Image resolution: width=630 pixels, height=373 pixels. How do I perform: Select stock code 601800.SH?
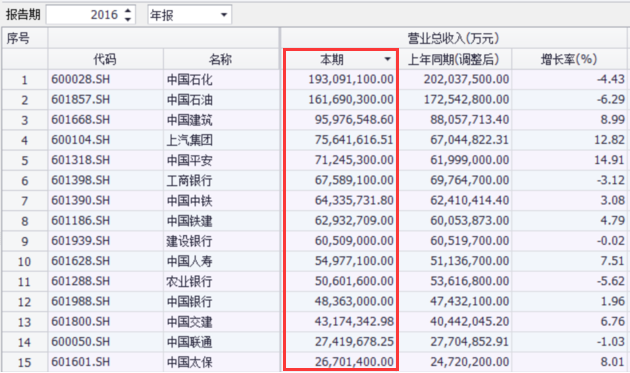click(x=80, y=322)
